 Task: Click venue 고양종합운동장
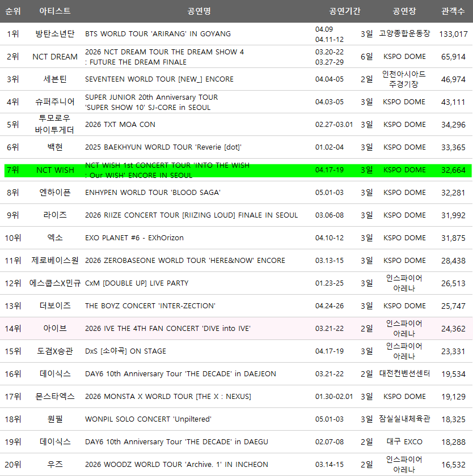404,33
